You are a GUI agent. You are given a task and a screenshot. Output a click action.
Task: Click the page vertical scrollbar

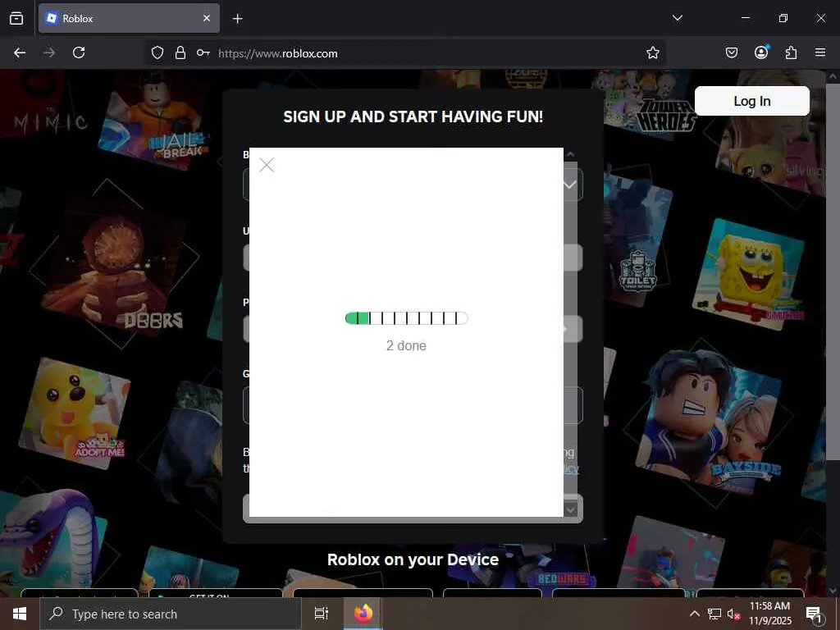pyautogui.click(x=832, y=271)
